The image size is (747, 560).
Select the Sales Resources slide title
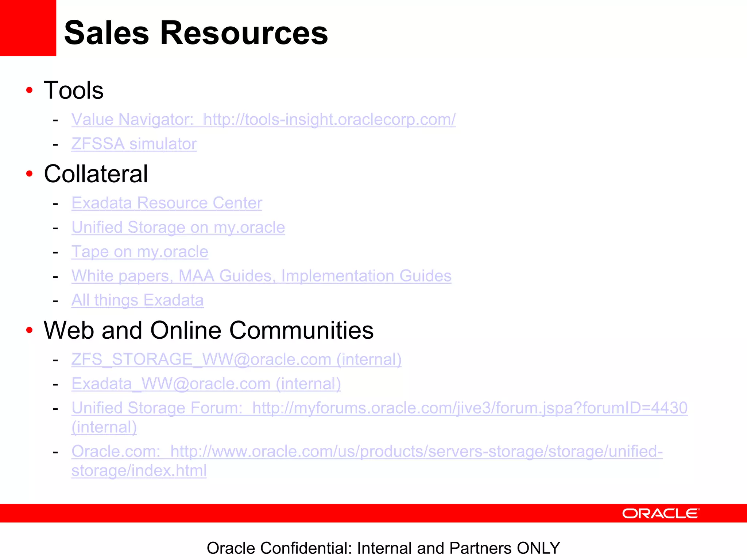coord(196,33)
